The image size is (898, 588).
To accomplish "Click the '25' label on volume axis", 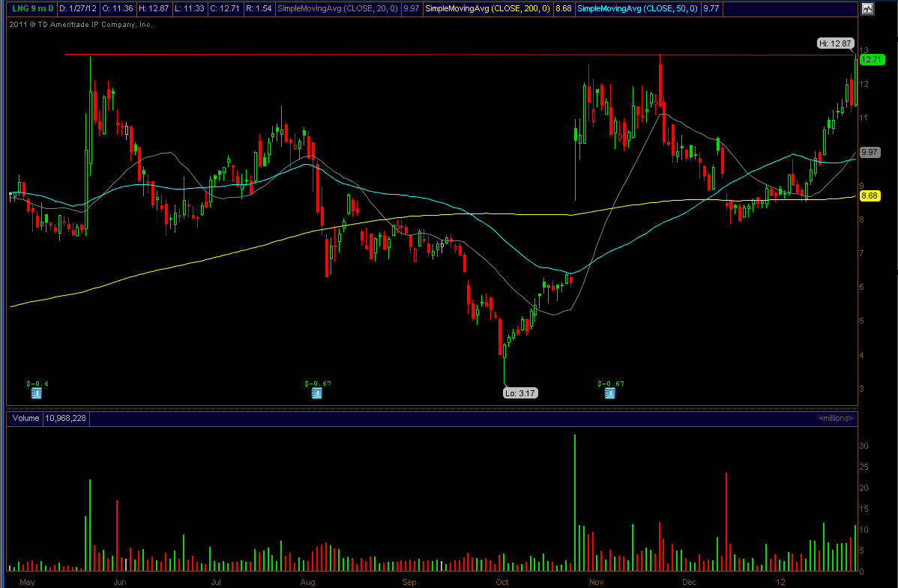I will point(864,467).
